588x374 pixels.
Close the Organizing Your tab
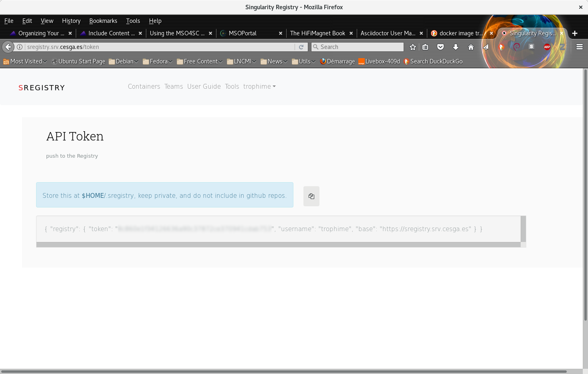[x=70, y=33]
